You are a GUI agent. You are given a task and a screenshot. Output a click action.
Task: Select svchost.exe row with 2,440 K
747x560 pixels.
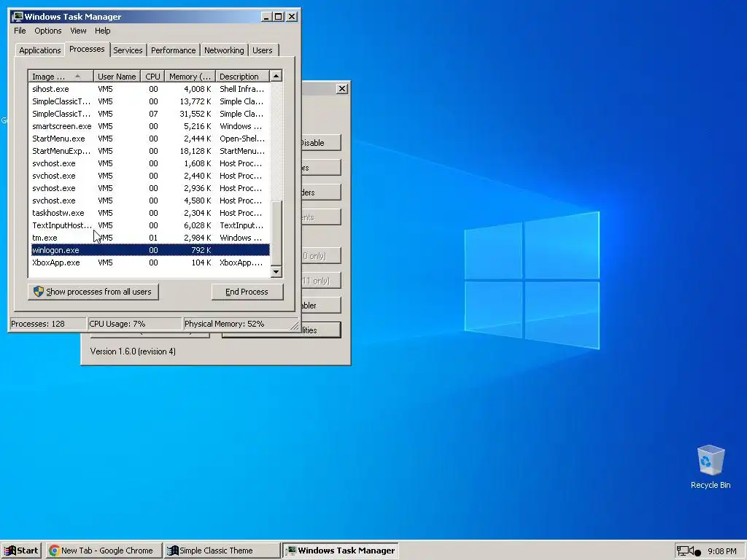[150, 176]
